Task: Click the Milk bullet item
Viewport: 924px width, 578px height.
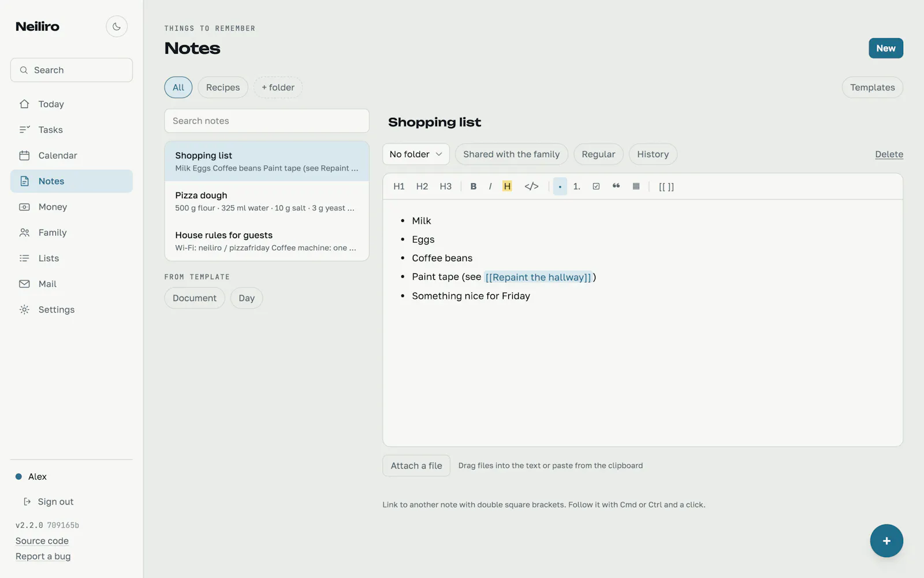Action: [x=422, y=221]
